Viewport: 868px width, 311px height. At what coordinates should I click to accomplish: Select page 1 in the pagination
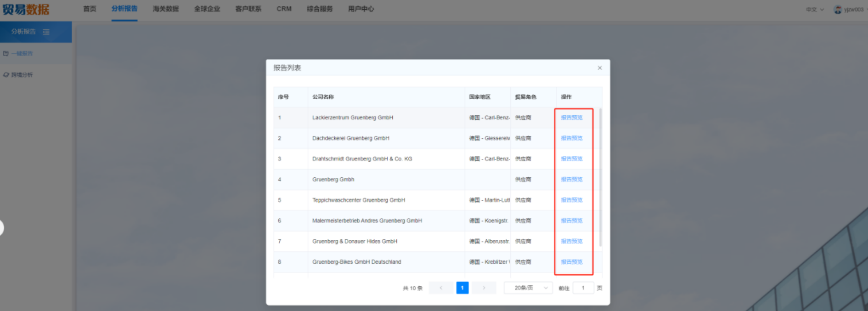pyautogui.click(x=462, y=288)
